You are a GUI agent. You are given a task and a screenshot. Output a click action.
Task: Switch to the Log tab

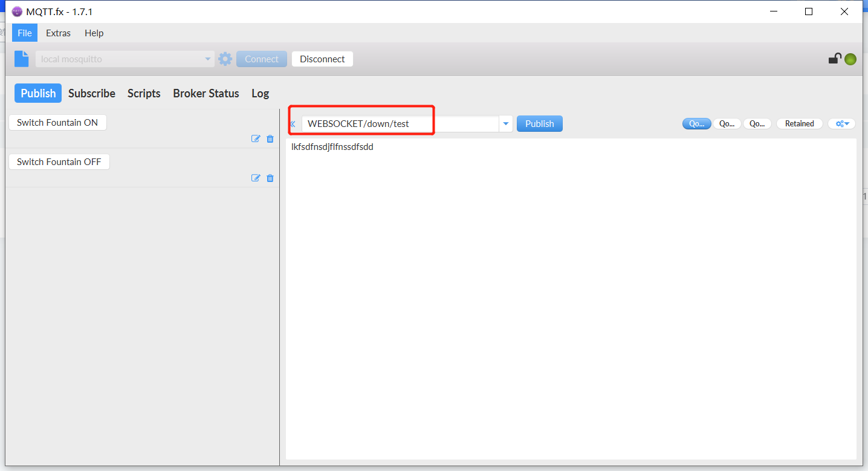(260, 93)
